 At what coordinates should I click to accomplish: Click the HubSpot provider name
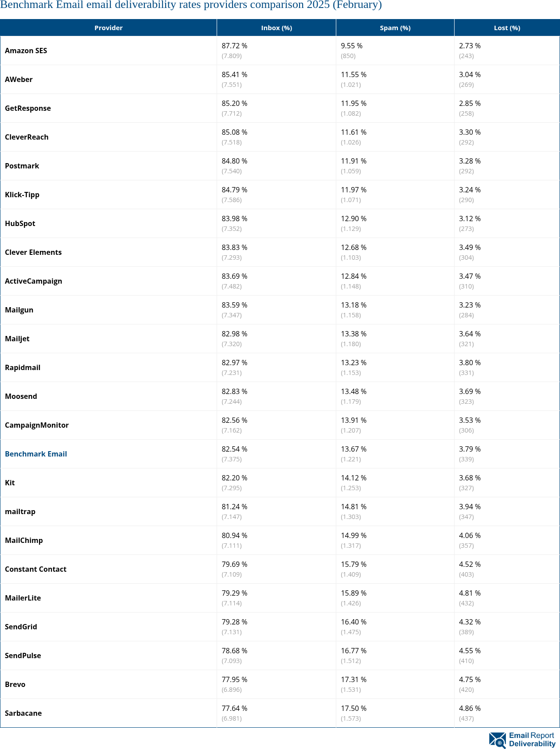(20, 223)
